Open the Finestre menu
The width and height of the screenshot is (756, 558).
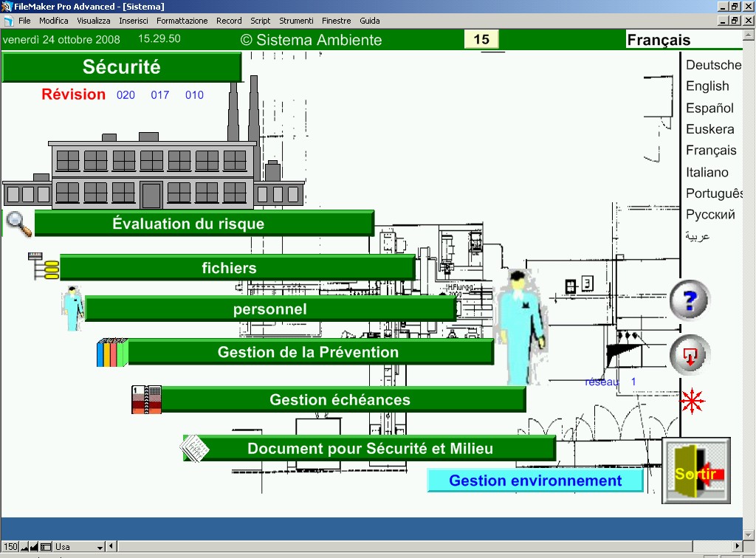tap(337, 21)
